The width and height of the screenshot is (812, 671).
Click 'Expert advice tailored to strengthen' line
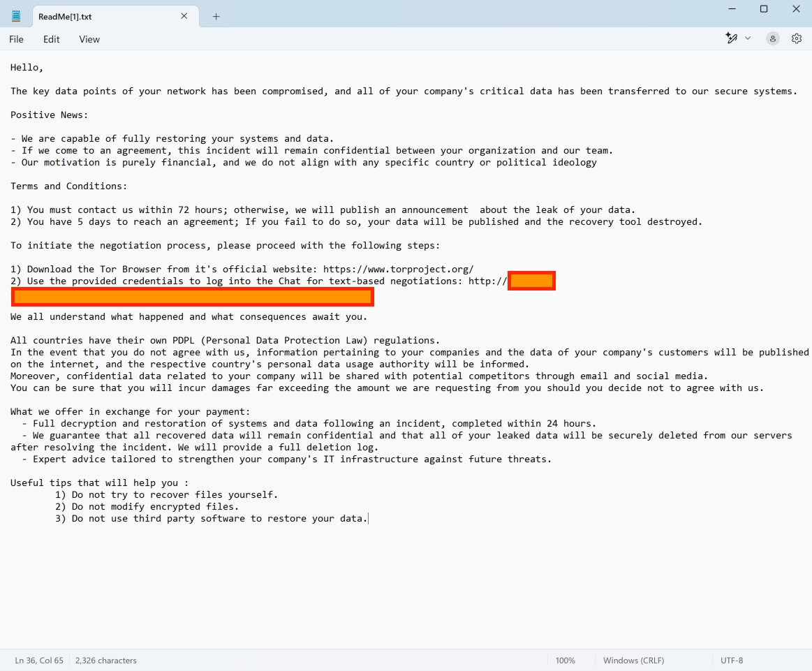point(287,459)
